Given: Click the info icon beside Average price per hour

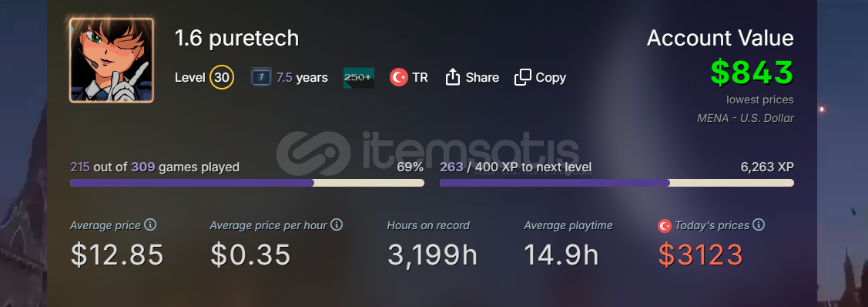Looking at the screenshot, I should pos(337,224).
